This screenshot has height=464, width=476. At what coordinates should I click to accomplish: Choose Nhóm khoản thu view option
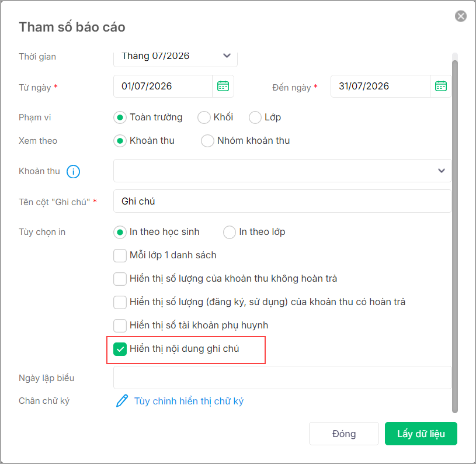click(x=207, y=141)
